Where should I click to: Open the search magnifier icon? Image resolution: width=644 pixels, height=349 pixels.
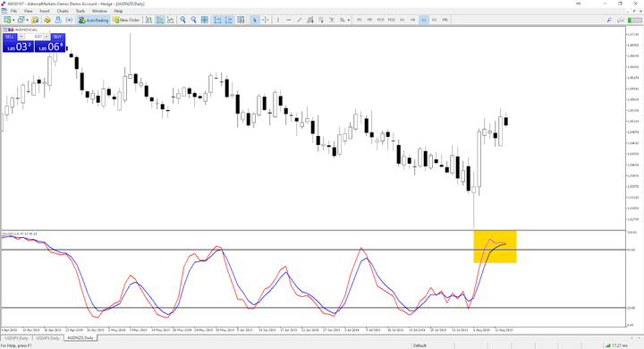point(609,20)
